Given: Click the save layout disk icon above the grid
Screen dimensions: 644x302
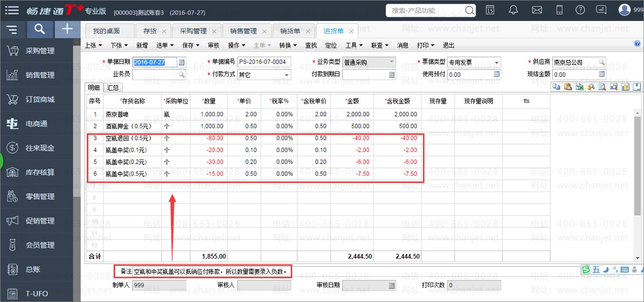Looking at the screenshot, I should tap(636, 87).
